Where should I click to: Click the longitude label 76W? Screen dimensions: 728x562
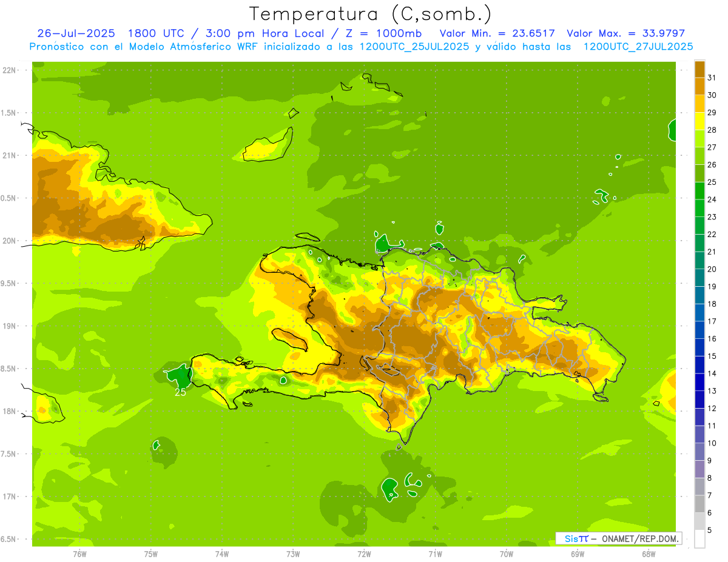79,554
